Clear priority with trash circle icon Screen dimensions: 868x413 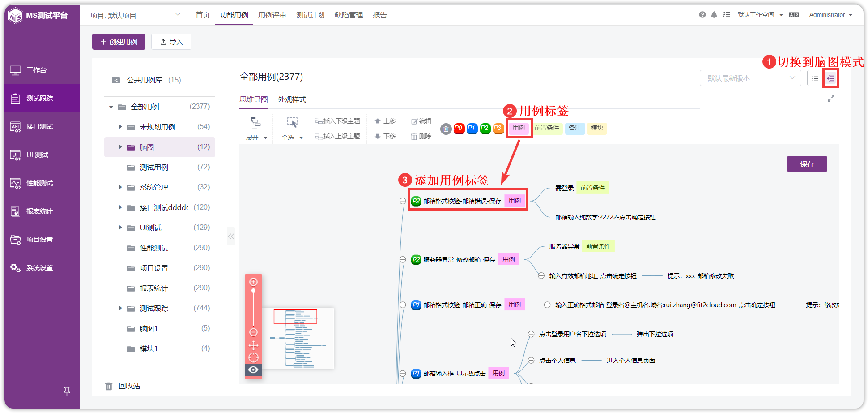(446, 129)
